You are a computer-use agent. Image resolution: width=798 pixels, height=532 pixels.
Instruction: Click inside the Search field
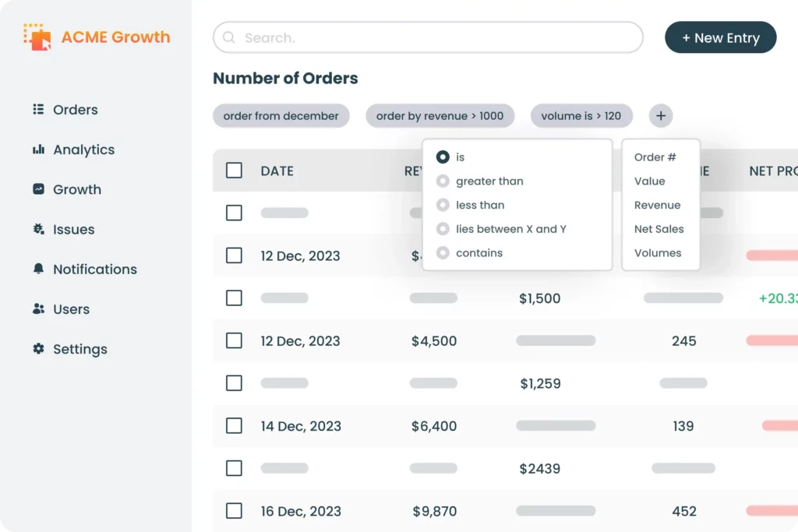[x=429, y=37]
